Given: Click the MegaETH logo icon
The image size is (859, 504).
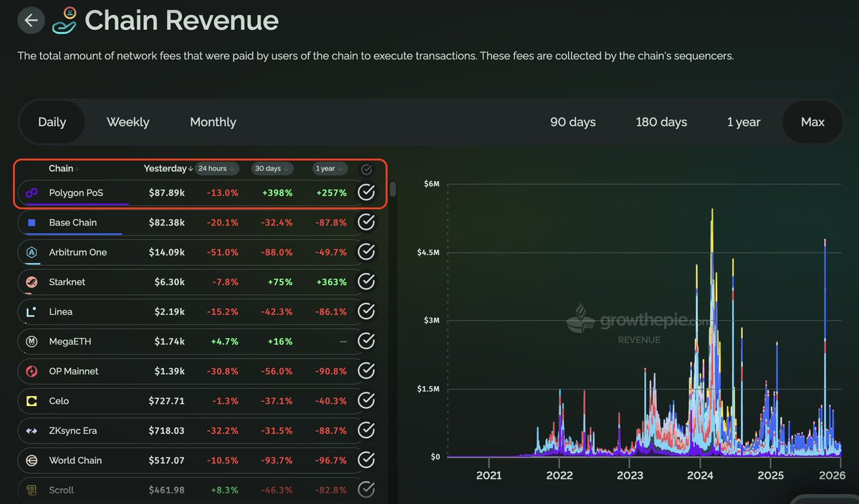Looking at the screenshot, I should [32, 341].
